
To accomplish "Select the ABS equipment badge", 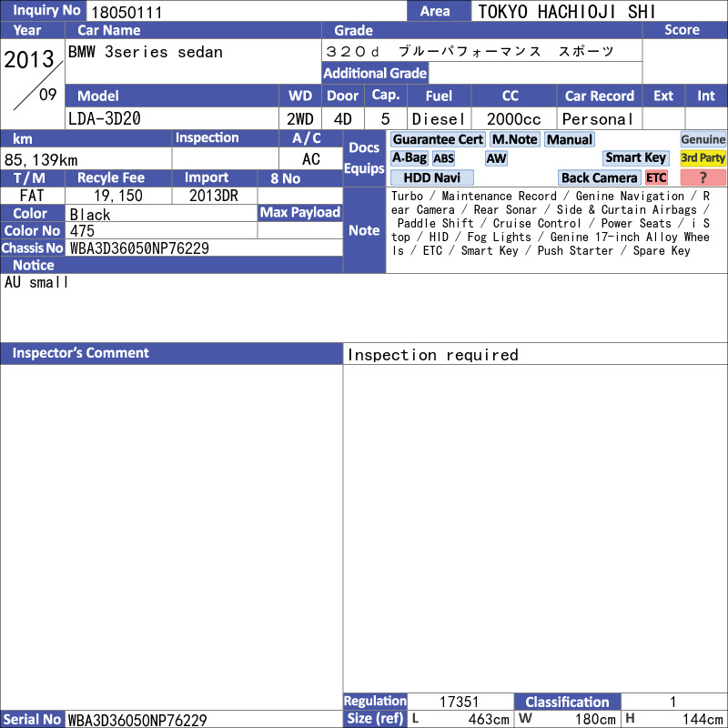I will pos(443,158).
